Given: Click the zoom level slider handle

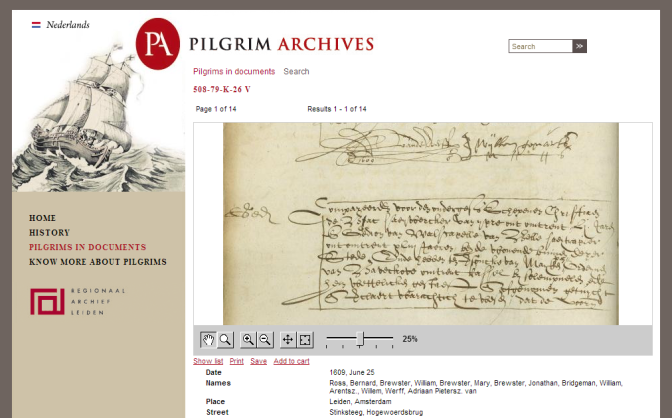Looking at the screenshot, I should click(360, 339).
